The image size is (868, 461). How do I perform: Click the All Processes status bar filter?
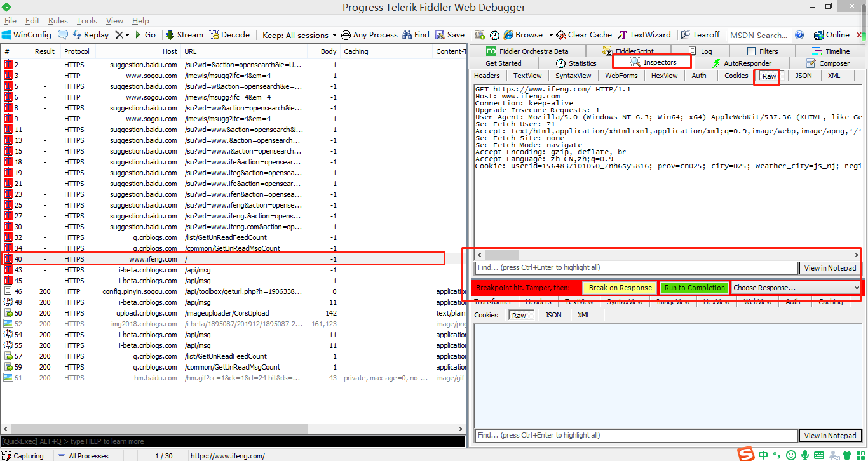coord(83,456)
